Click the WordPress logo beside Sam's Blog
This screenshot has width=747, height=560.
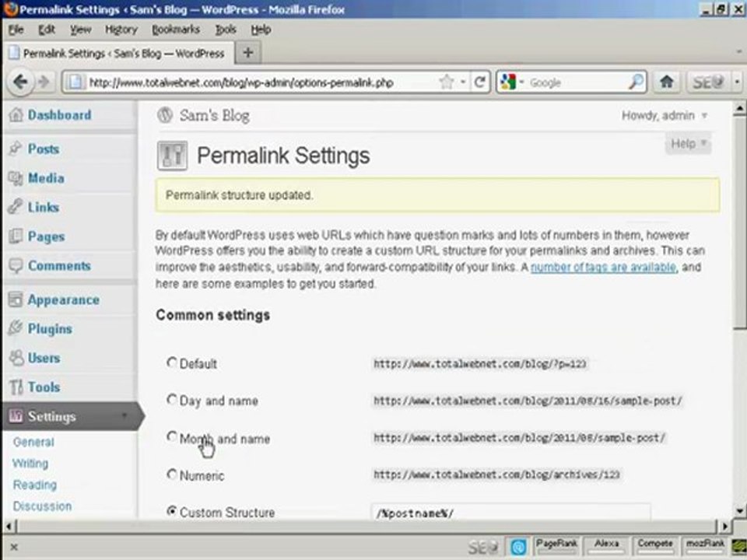point(165,115)
